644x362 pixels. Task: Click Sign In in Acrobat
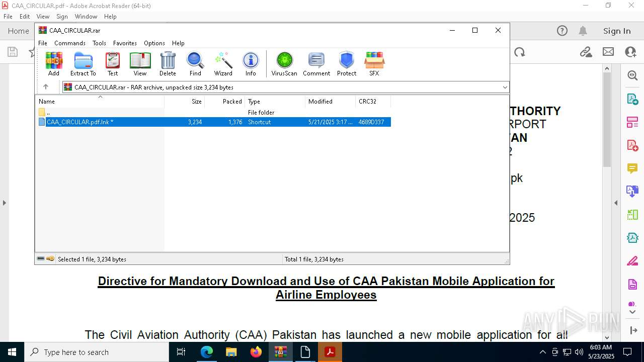coord(617,31)
